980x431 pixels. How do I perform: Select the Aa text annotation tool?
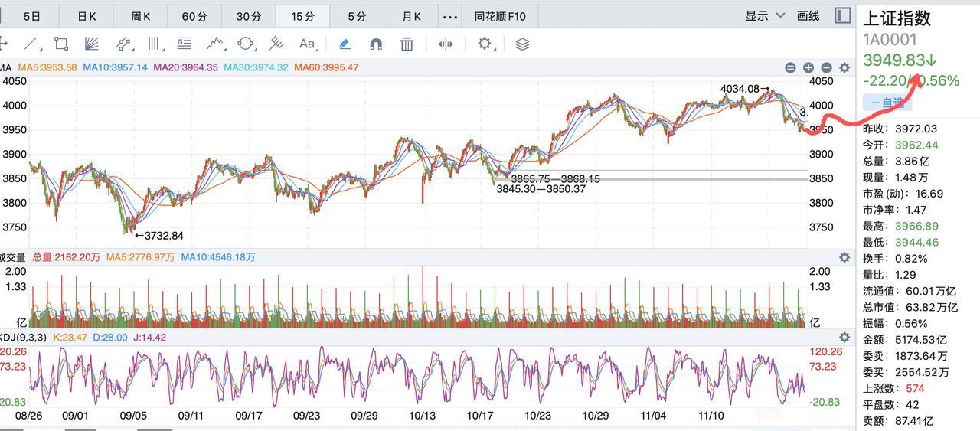[x=307, y=44]
